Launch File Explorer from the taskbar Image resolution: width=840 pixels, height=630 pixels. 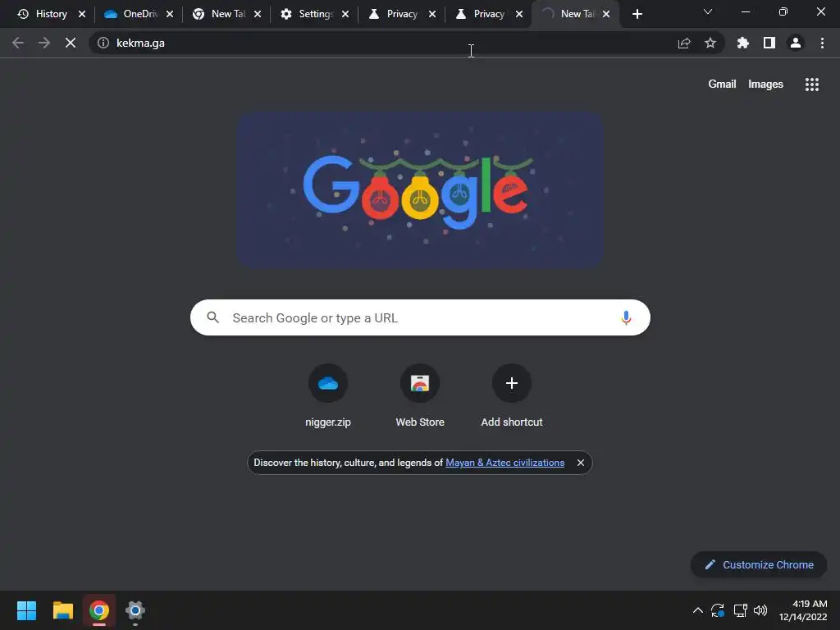pyautogui.click(x=62, y=610)
